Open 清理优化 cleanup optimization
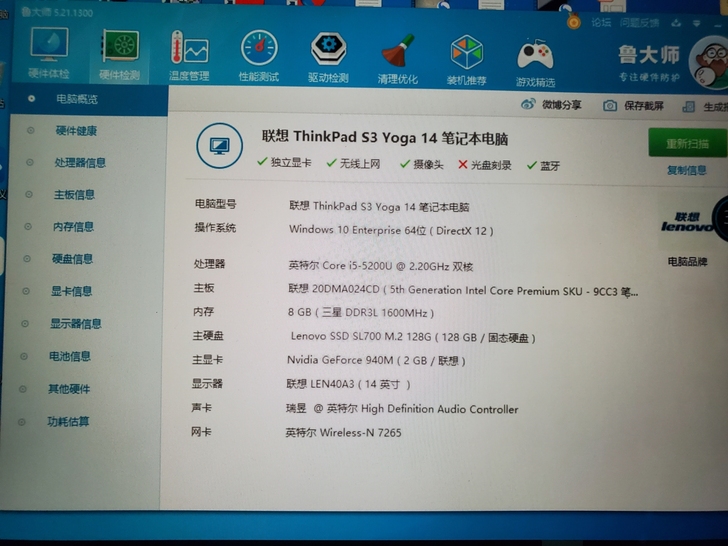Viewport: 728px width, 546px height. tap(397, 58)
